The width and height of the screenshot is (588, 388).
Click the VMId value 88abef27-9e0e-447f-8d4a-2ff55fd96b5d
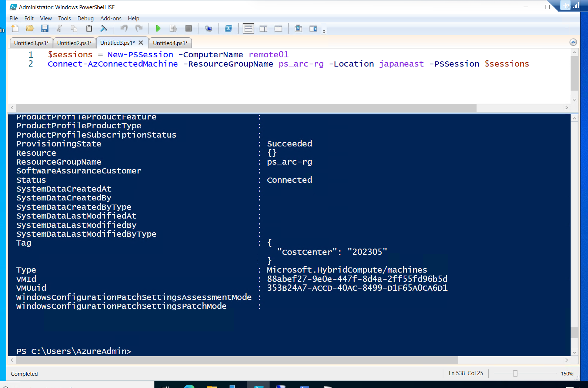pos(357,279)
